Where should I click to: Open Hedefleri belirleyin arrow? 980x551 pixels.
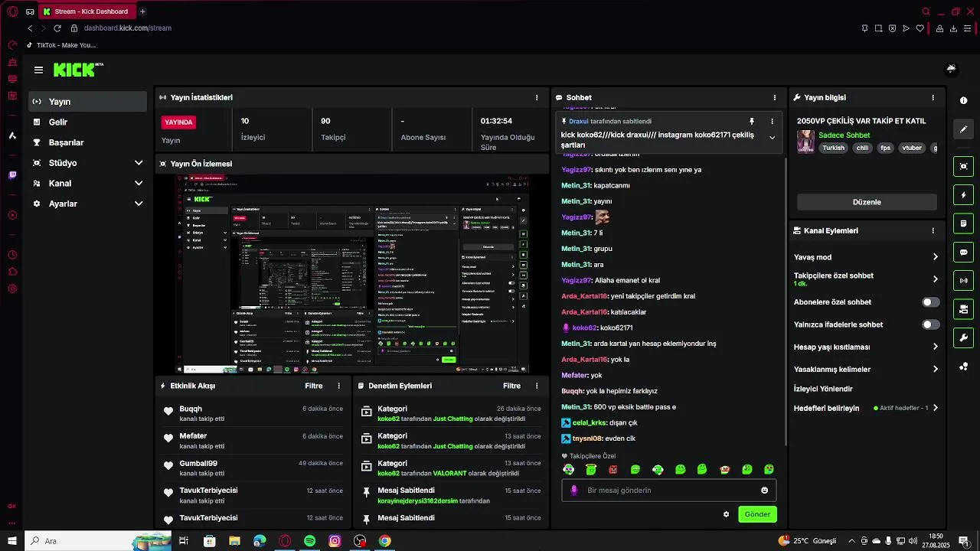click(935, 408)
